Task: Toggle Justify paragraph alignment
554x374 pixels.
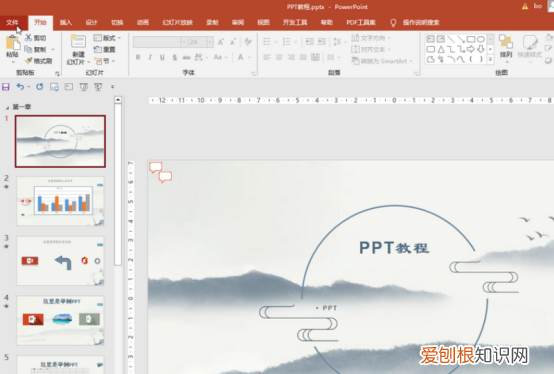Action: click(x=303, y=57)
